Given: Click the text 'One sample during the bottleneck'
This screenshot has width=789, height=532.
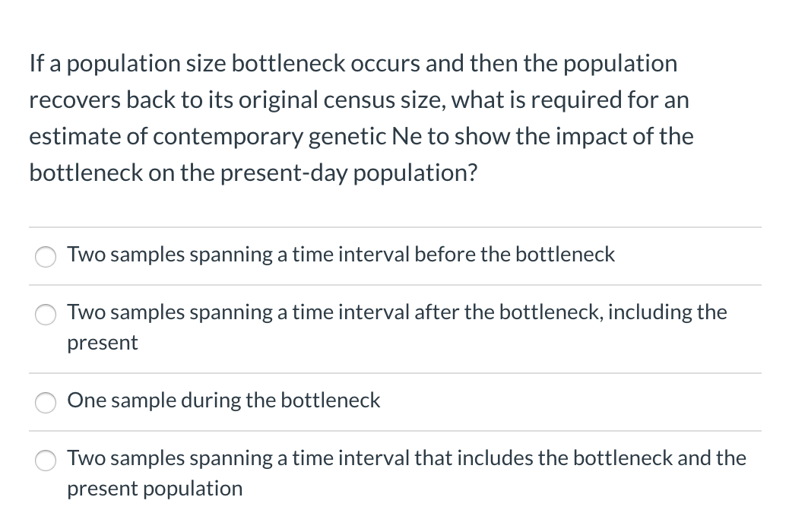Looking at the screenshot, I should click(x=223, y=401).
